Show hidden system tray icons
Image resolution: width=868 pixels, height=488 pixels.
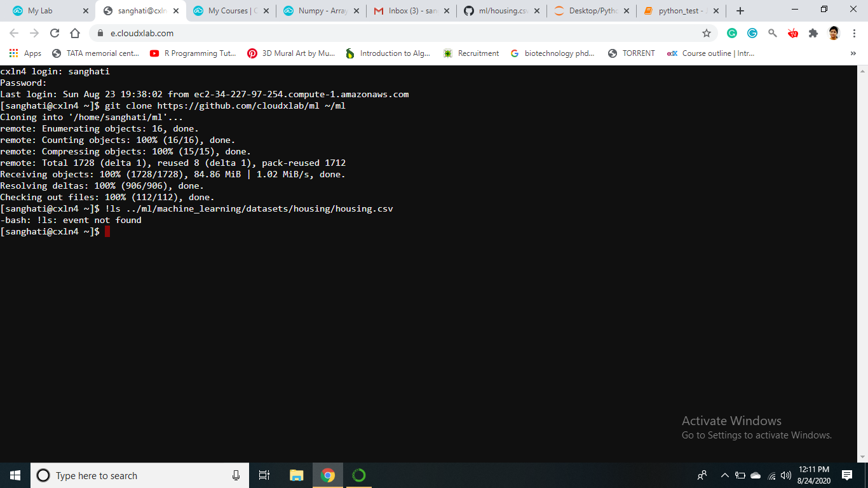click(x=724, y=475)
